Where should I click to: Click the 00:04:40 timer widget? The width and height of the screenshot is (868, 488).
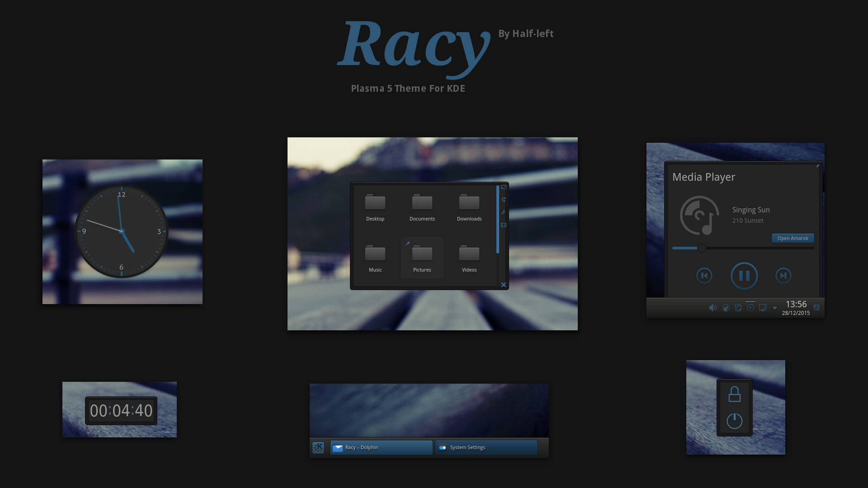tap(121, 411)
